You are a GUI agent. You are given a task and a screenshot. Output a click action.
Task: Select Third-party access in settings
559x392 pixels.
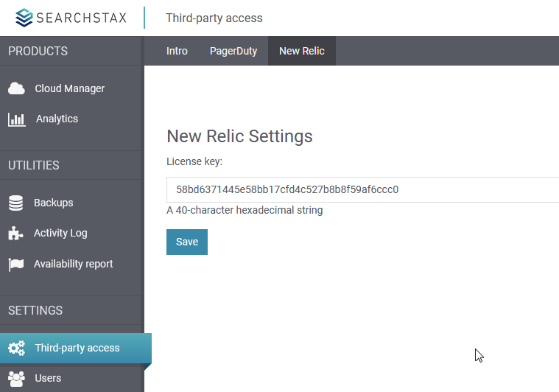76,348
